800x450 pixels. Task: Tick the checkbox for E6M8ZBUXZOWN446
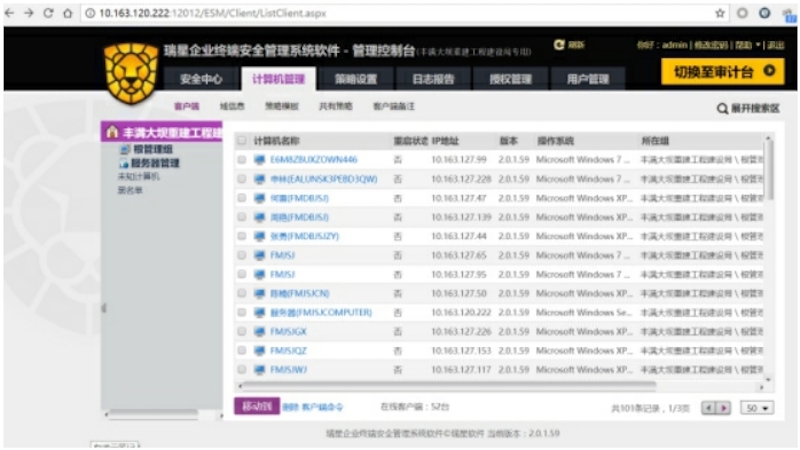pos(241,159)
